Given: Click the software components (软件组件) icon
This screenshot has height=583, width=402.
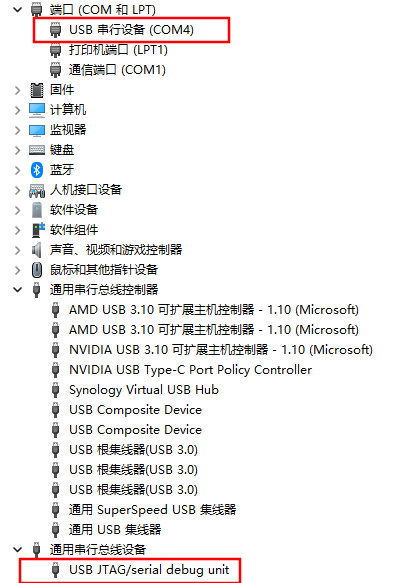Looking at the screenshot, I should tap(38, 230).
